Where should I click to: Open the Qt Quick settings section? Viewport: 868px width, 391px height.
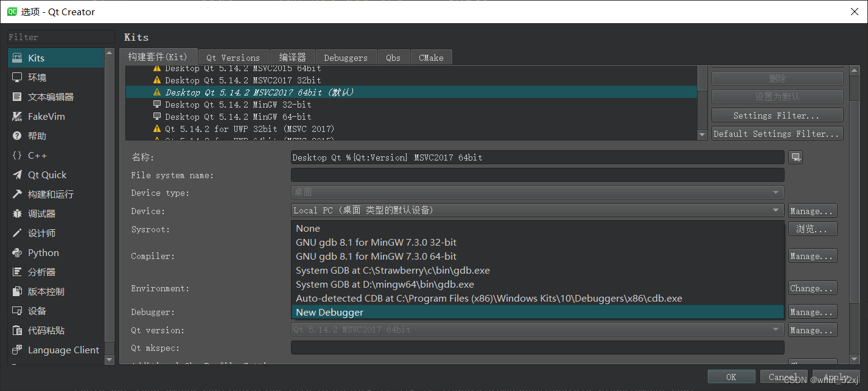pos(48,175)
